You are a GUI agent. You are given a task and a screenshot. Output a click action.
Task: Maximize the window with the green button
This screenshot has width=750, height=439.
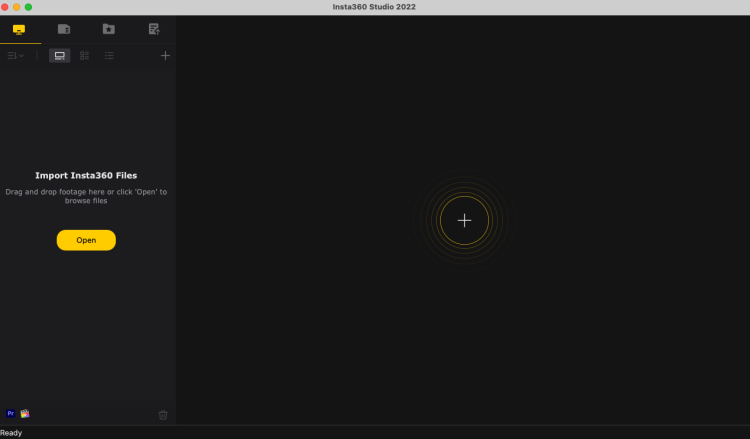(28, 7)
